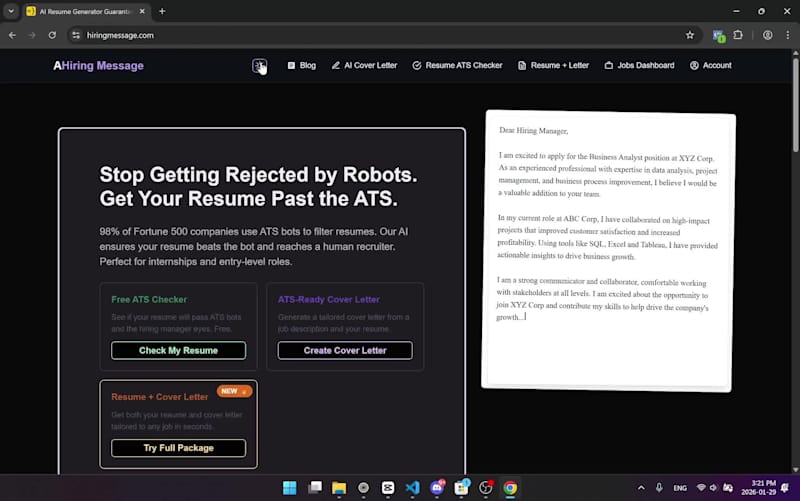Close the AI Resume Generator tab
This screenshot has width=800, height=501.
(142, 11)
